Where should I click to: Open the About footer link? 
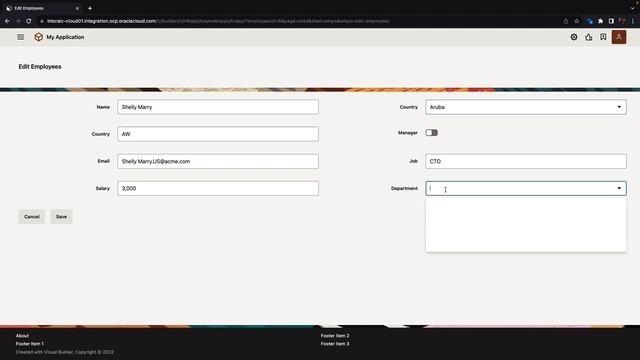pos(22,336)
